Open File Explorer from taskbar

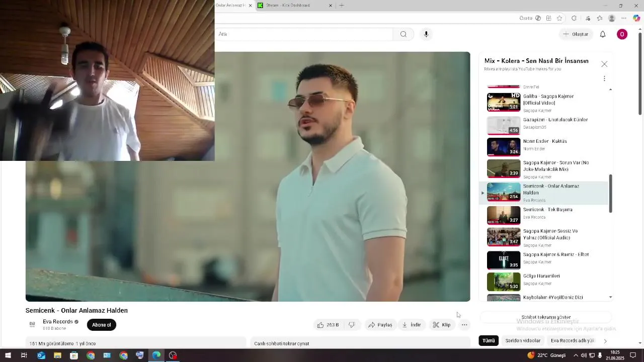(57, 355)
